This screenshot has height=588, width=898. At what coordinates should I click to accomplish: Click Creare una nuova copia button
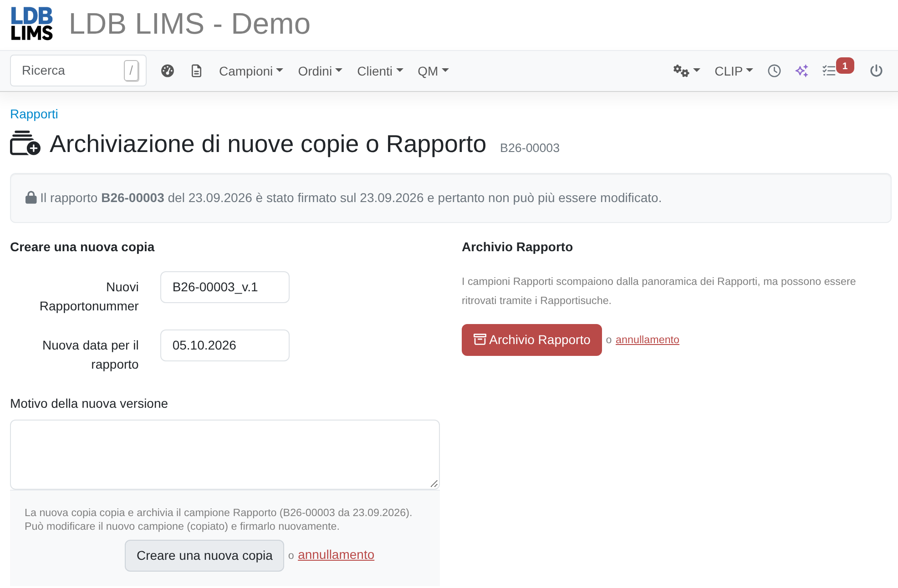204,556
